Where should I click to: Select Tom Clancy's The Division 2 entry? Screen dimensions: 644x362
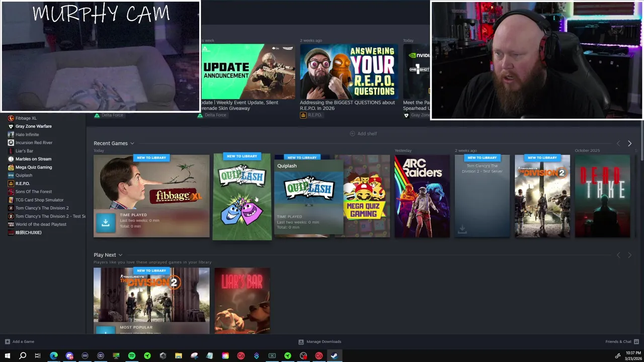(42, 208)
